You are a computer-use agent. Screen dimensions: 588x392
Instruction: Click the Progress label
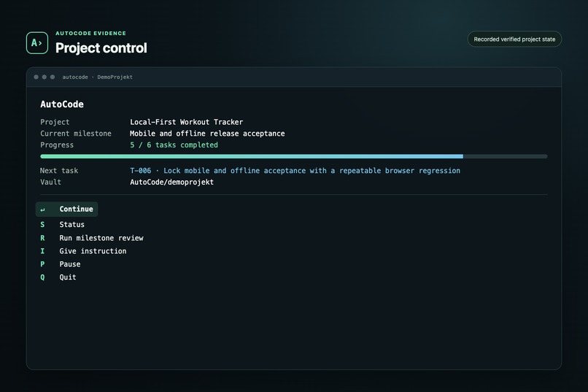coord(57,145)
